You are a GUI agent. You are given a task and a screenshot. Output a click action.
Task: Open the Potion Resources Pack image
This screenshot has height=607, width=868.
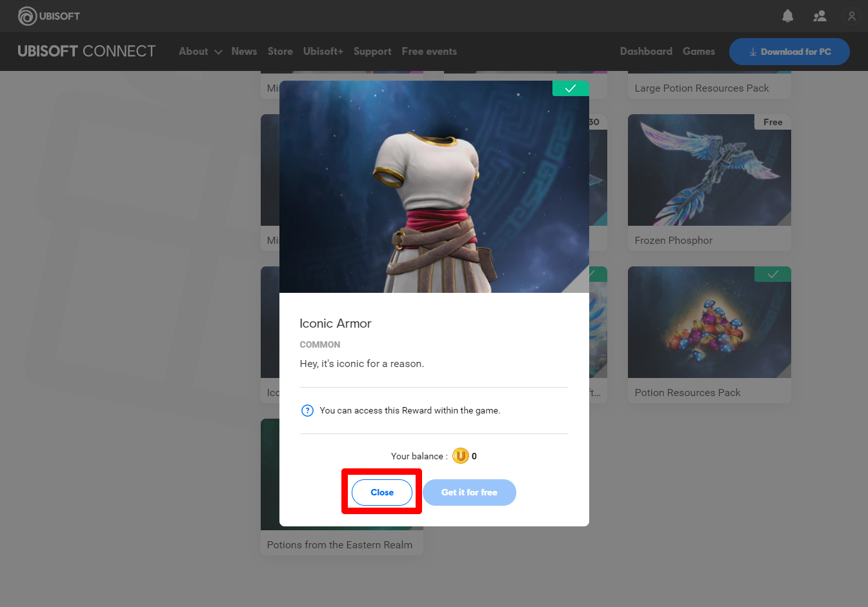[709, 323]
